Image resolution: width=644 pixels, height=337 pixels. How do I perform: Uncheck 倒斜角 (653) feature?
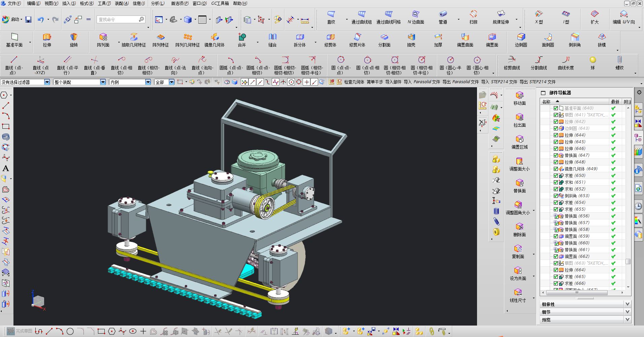tap(556, 196)
